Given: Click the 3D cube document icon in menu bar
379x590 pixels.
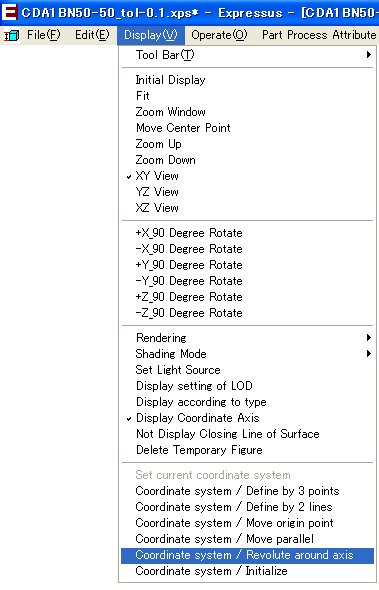Looking at the screenshot, I should (x=12, y=36).
